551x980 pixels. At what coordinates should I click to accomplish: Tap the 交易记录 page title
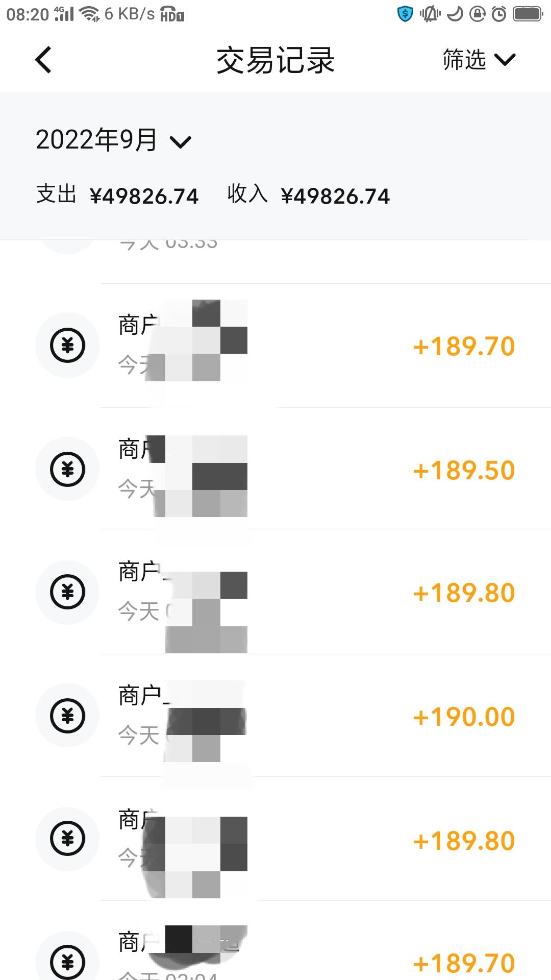click(x=275, y=60)
